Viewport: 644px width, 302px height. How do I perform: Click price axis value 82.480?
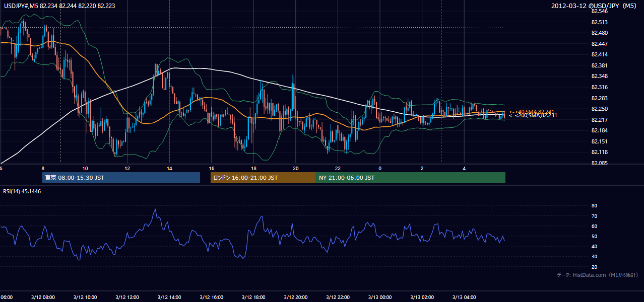pyautogui.click(x=599, y=33)
